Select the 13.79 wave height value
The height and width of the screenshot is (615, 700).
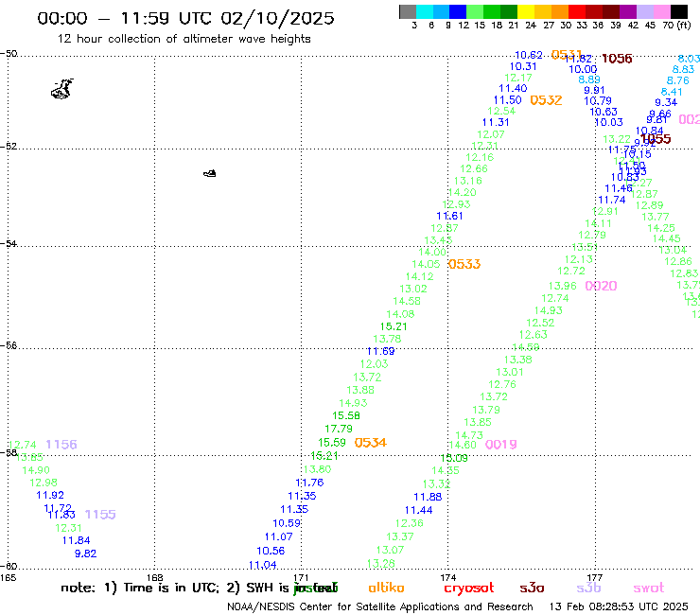tap(486, 410)
